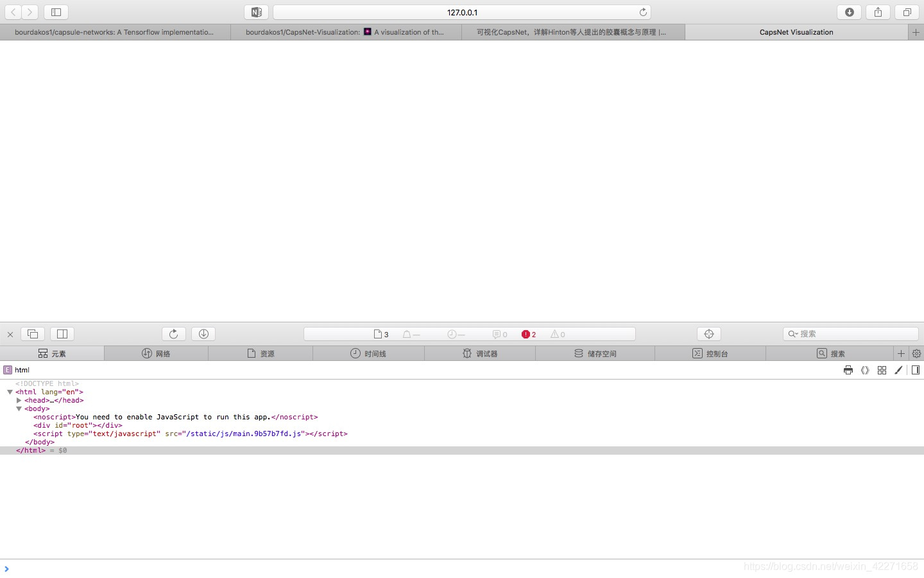The height and width of the screenshot is (578, 924).
Task: Switch to the 可视化CapsNet tab
Action: coord(573,32)
